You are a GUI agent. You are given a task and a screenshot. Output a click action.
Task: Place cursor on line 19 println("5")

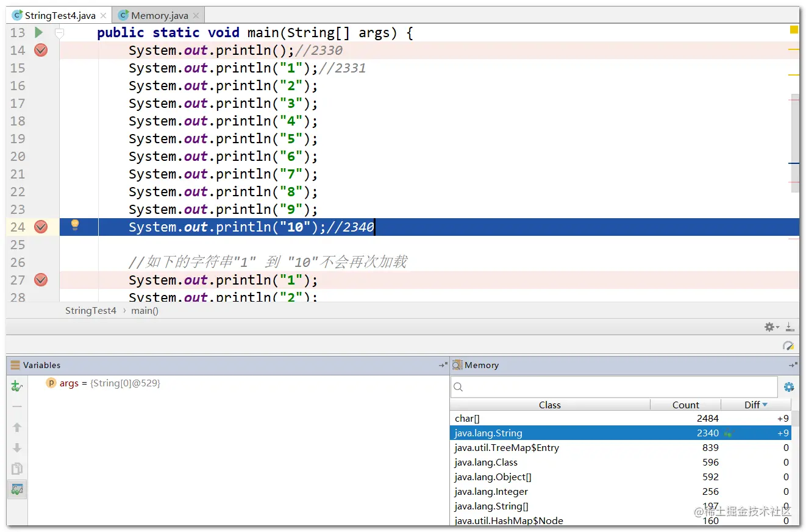(223, 139)
